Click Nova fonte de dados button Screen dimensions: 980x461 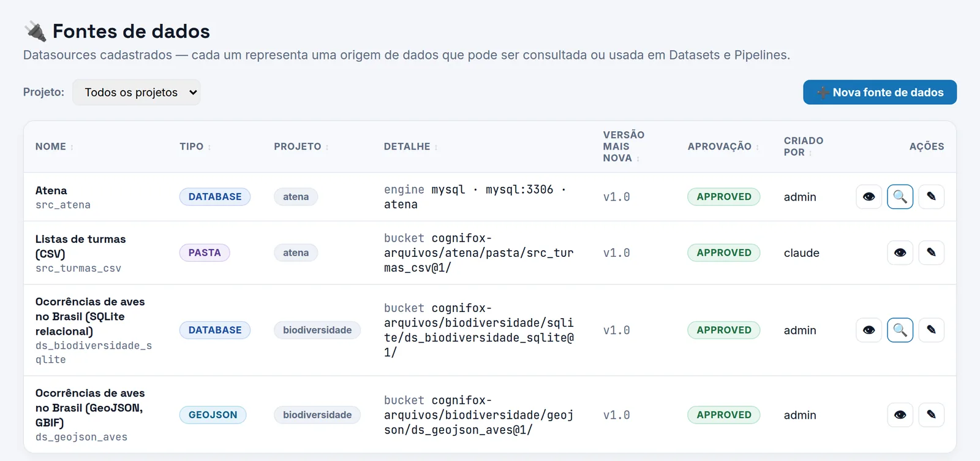[880, 93]
